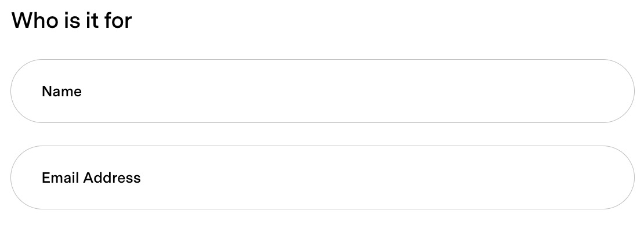This screenshot has width=644, height=232.
Task: Click the word 'Address' in email field
Action: [112, 178]
